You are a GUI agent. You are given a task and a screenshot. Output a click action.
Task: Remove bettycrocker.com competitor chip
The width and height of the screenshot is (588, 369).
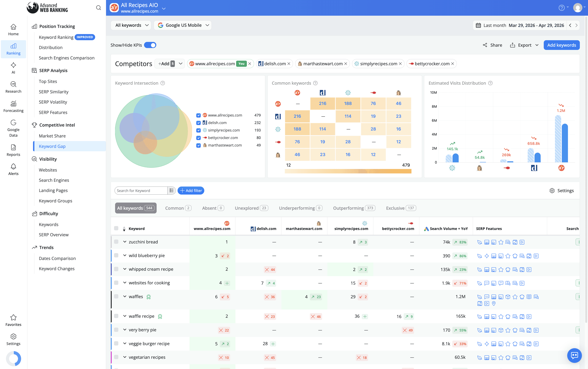tap(452, 64)
